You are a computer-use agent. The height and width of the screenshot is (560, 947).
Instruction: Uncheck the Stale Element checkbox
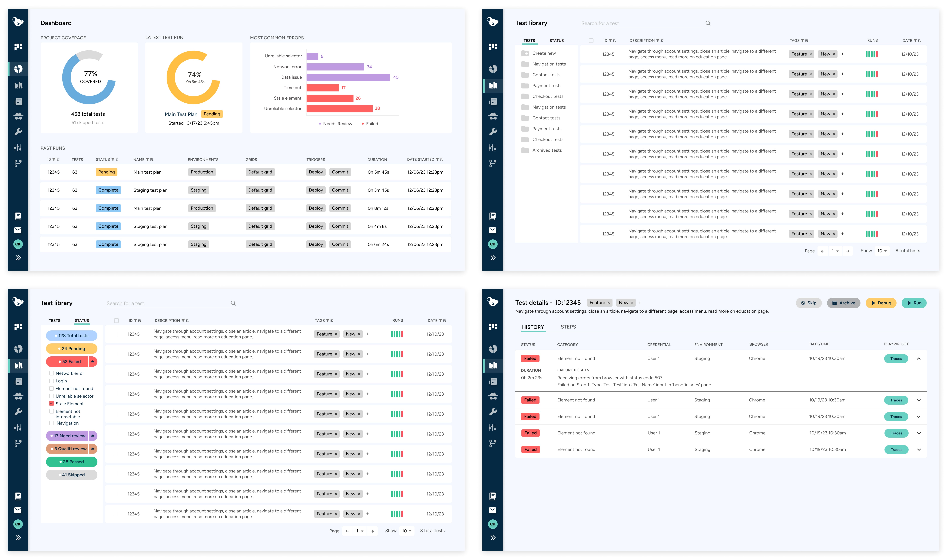[52, 403]
